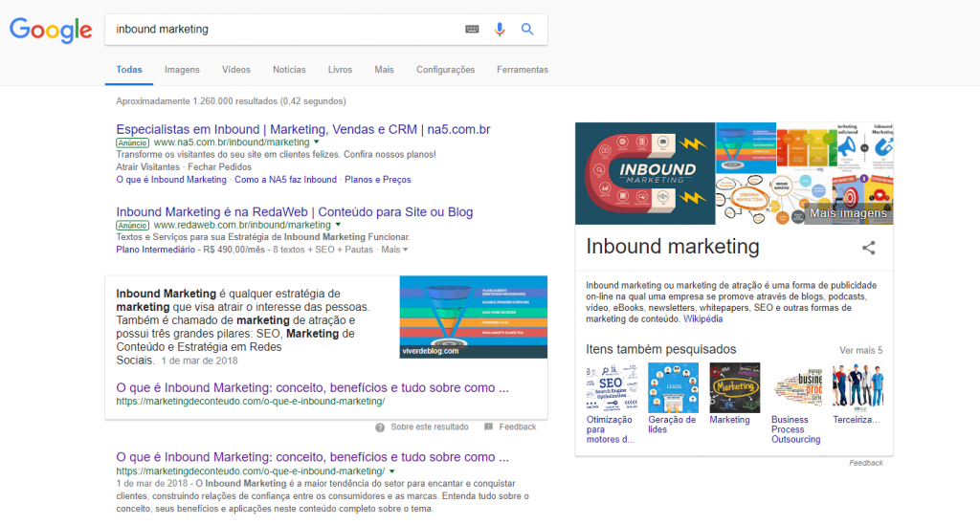Open the Vídeos tab
Screen dimensions: 980x525
click(x=236, y=70)
